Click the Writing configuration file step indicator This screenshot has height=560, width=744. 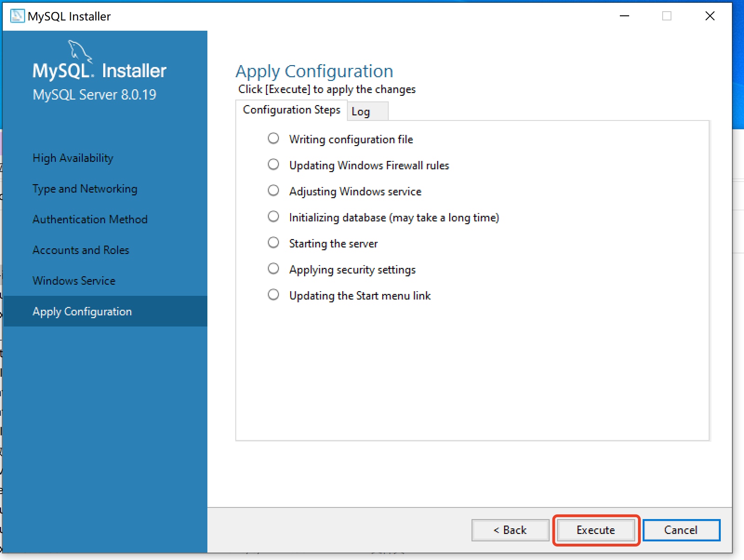click(x=273, y=139)
